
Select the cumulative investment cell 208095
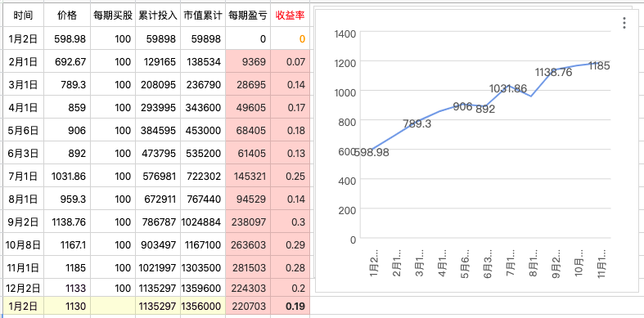pos(158,85)
